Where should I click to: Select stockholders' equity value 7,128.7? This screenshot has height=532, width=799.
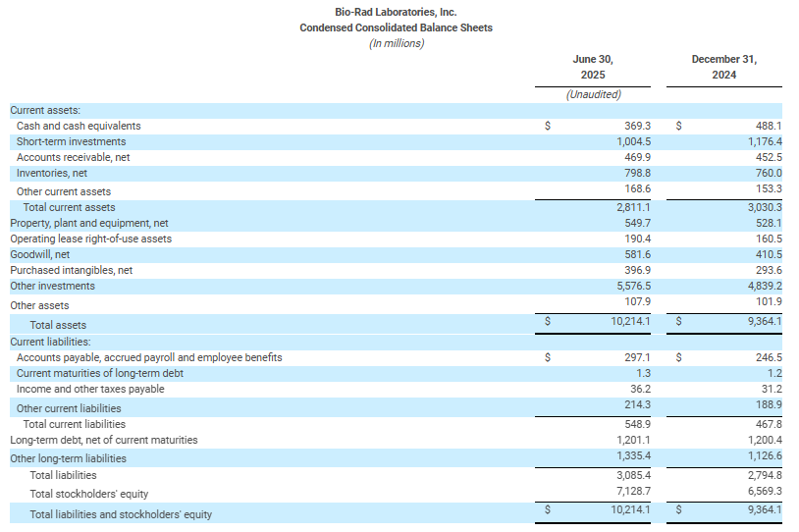coord(633,491)
